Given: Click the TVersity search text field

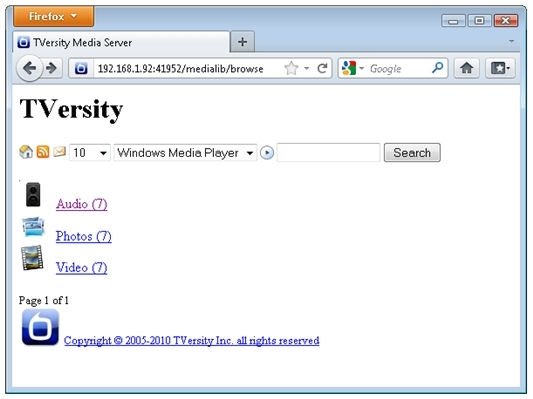Looking at the screenshot, I should (x=328, y=153).
